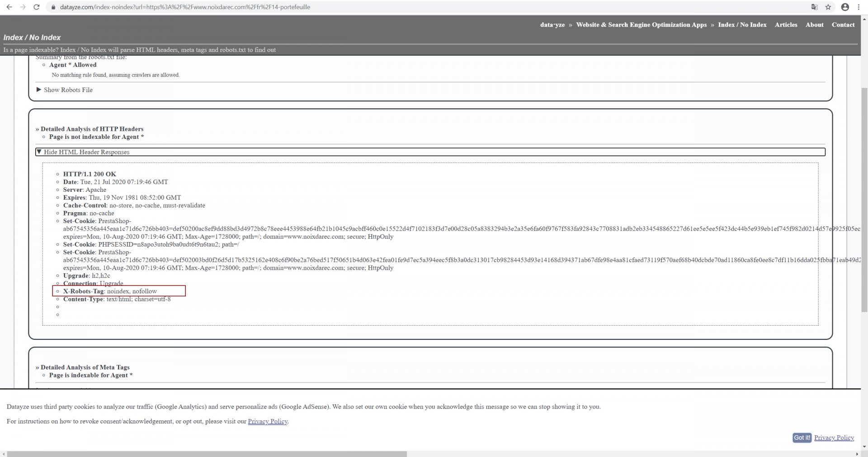868x457 pixels.
Task: Click the Upgrade: h2,h2c line
Action: pyautogui.click(x=86, y=276)
